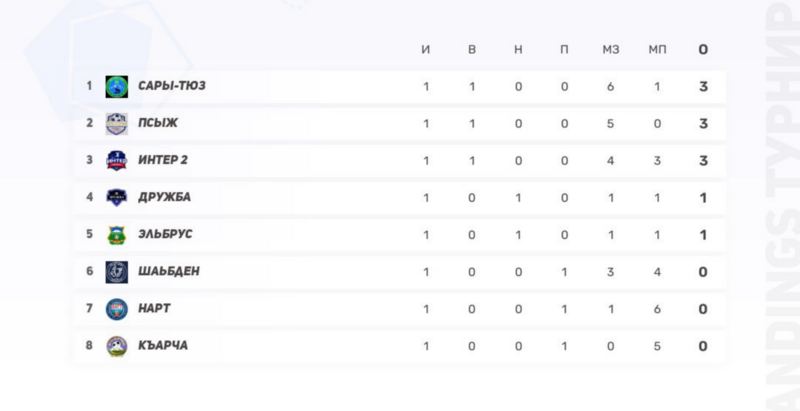Open the Псыж team name link
This screenshot has width=800, height=411.
point(158,124)
